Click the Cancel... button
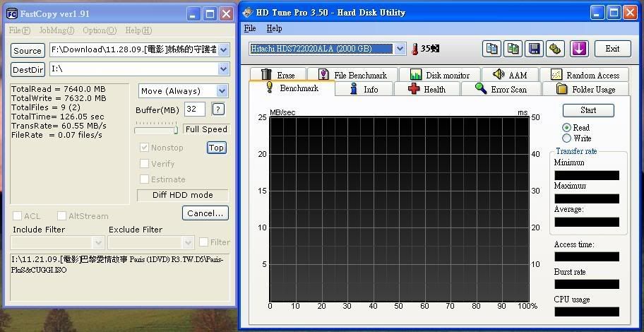 (x=205, y=213)
